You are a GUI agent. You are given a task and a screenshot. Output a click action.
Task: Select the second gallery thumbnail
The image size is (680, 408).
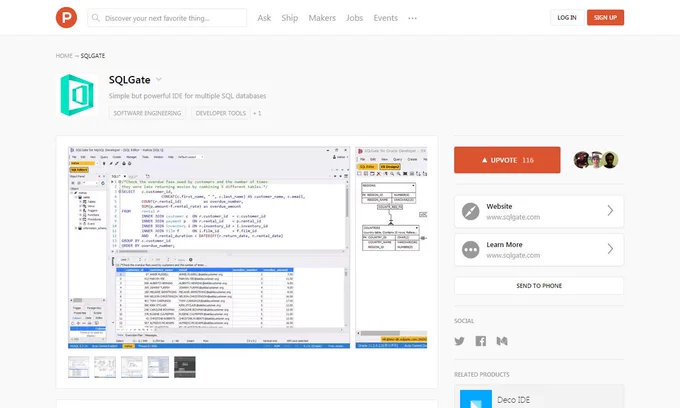[105, 367]
